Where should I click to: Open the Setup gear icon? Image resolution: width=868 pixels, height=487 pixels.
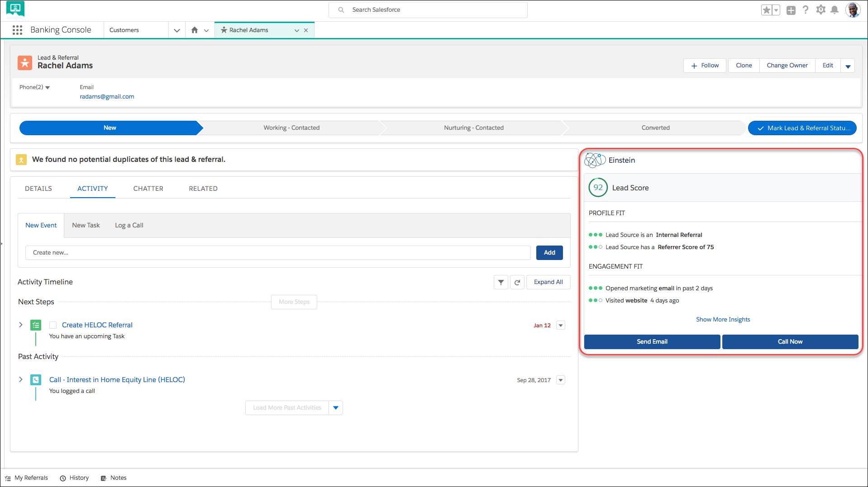pyautogui.click(x=820, y=9)
